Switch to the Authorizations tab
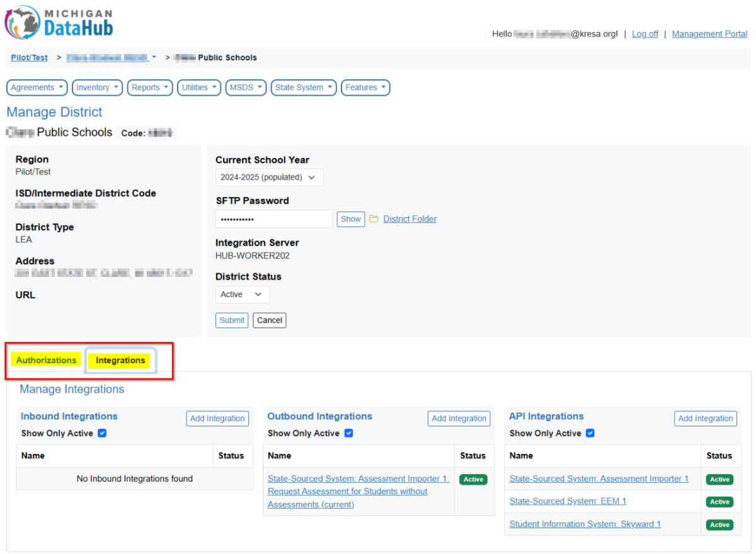This screenshot has height=554, width=756. [x=46, y=360]
